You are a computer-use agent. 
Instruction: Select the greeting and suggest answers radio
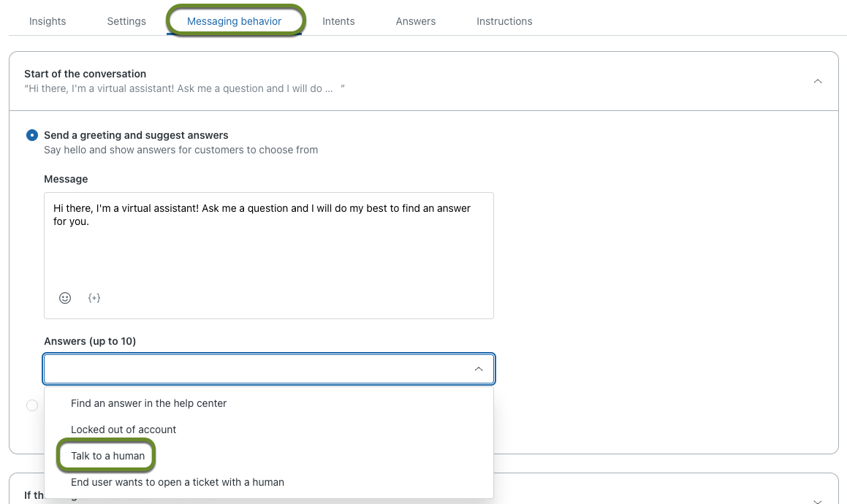(x=32, y=135)
